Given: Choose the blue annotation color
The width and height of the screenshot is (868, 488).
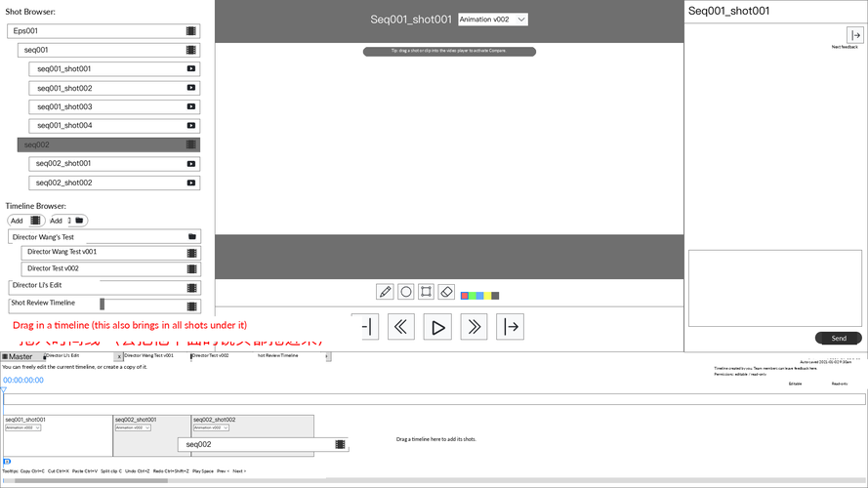Looking at the screenshot, I should (x=480, y=296).
